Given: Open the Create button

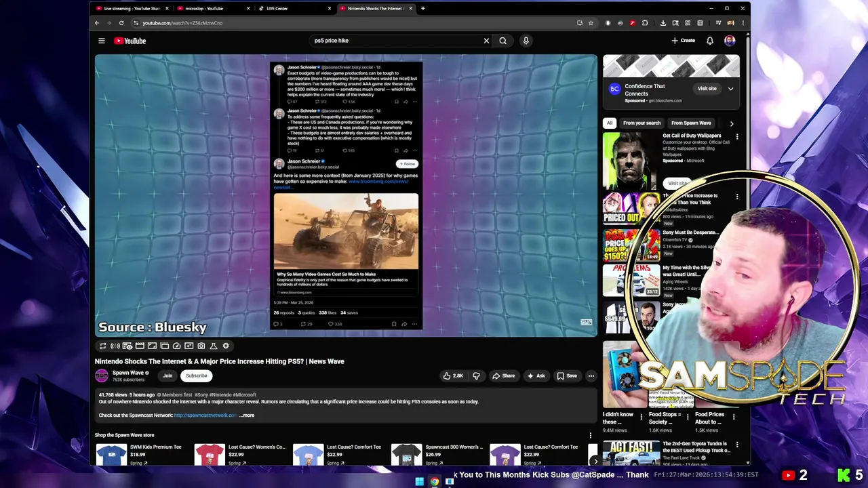Looking at the screenshot, I should 684,41.
